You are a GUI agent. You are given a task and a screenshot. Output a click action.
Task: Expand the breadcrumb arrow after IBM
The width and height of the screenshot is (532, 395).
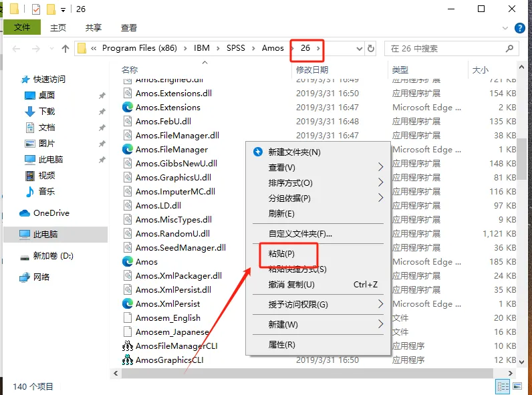pos(218,49)
